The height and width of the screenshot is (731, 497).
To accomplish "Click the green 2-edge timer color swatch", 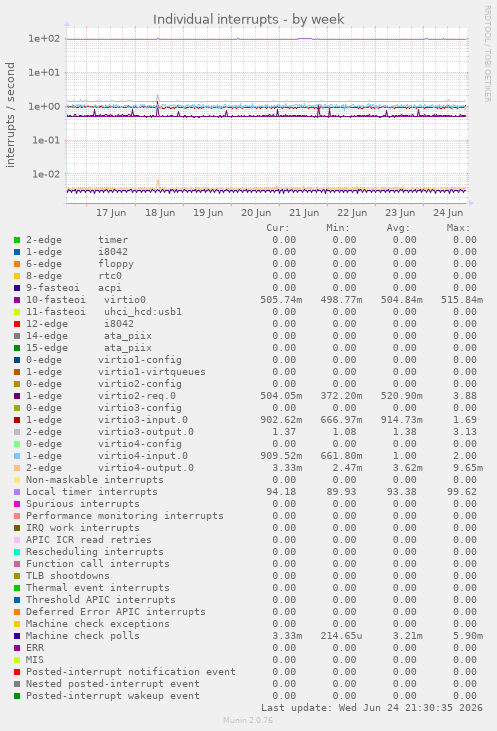I will click(17, 240).
